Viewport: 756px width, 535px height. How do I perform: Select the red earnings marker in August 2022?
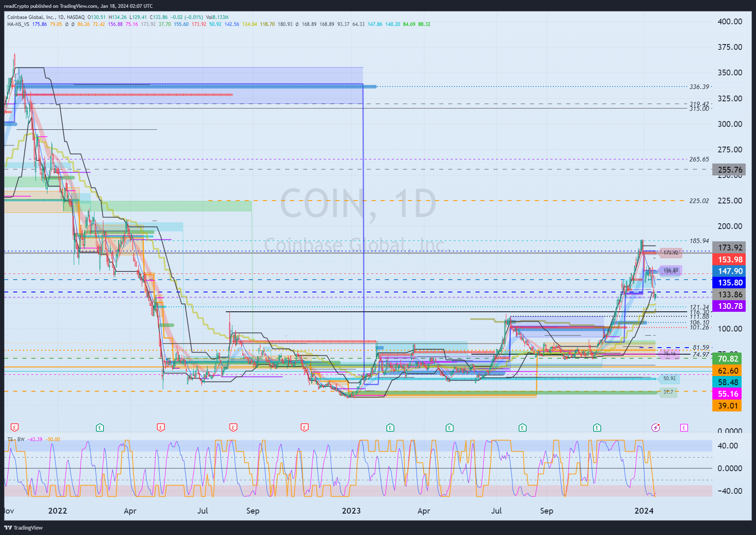234,428
